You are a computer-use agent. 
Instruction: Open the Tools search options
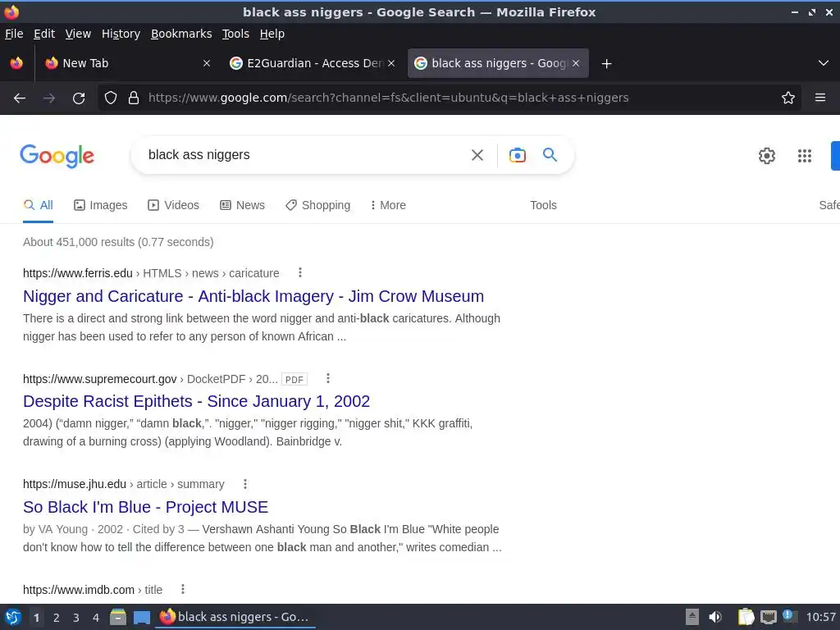tap(543, 205)
